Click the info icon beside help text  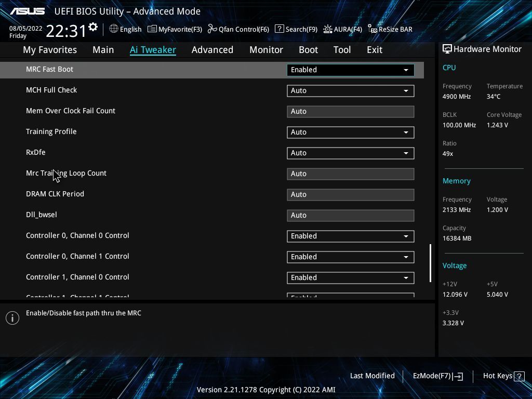point(12,318)
